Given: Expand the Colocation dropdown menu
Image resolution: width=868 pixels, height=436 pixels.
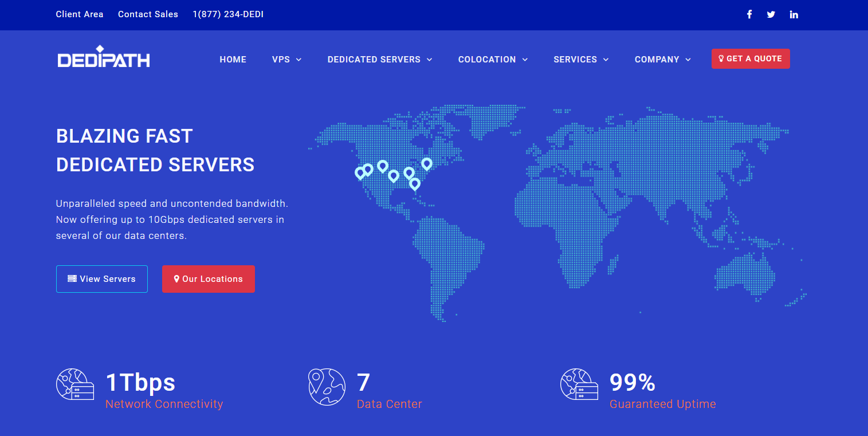Looking at the screenshot, I should pos(493,60).
